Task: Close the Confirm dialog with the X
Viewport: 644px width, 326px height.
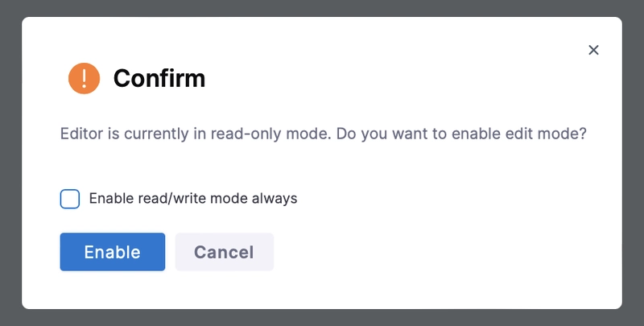Action: pos(593,50)
